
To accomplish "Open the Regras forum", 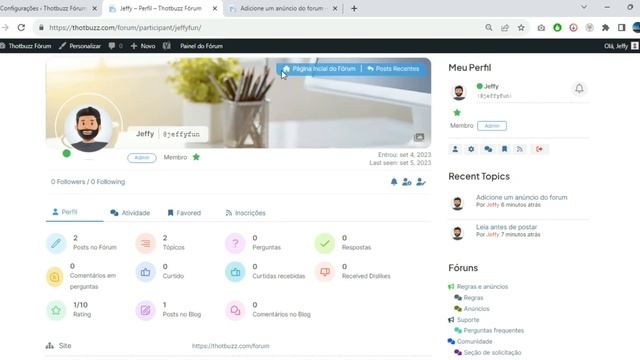I will [473, 298].
